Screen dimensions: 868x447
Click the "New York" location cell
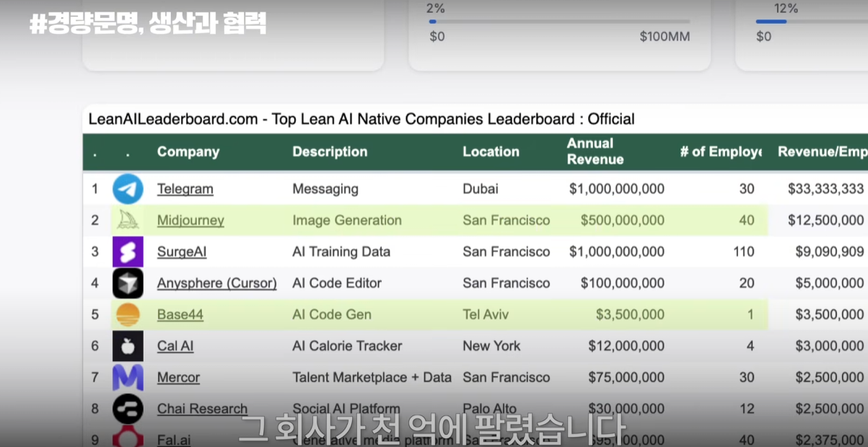point(492,346)
